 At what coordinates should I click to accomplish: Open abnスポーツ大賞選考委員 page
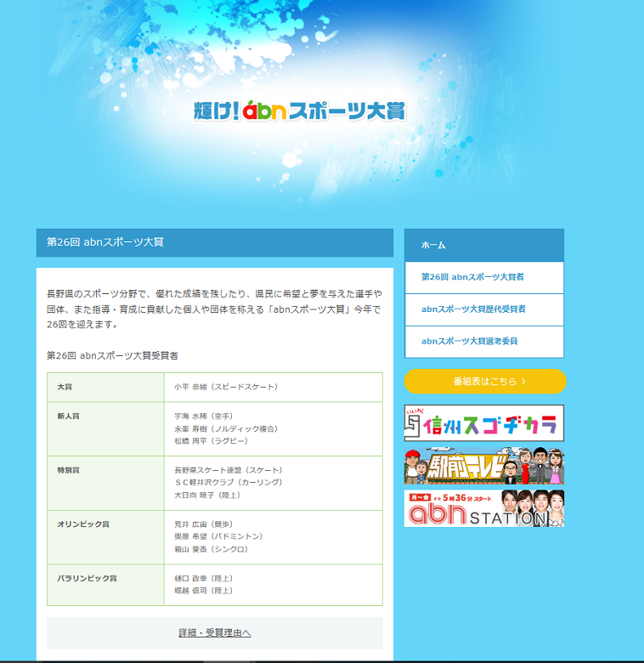click(469, 342)
